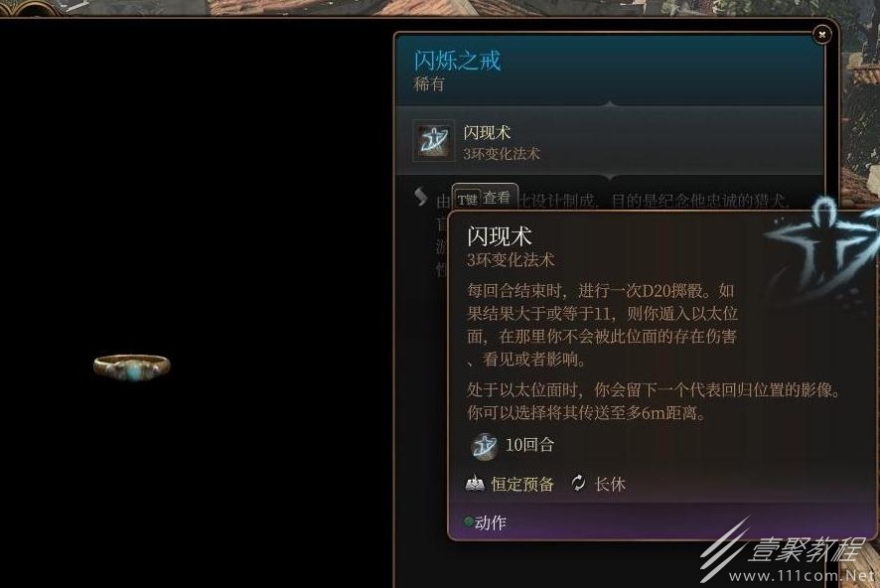Open the www.111com.Net watermark link
Screen dimensions: 880x588
803,575
